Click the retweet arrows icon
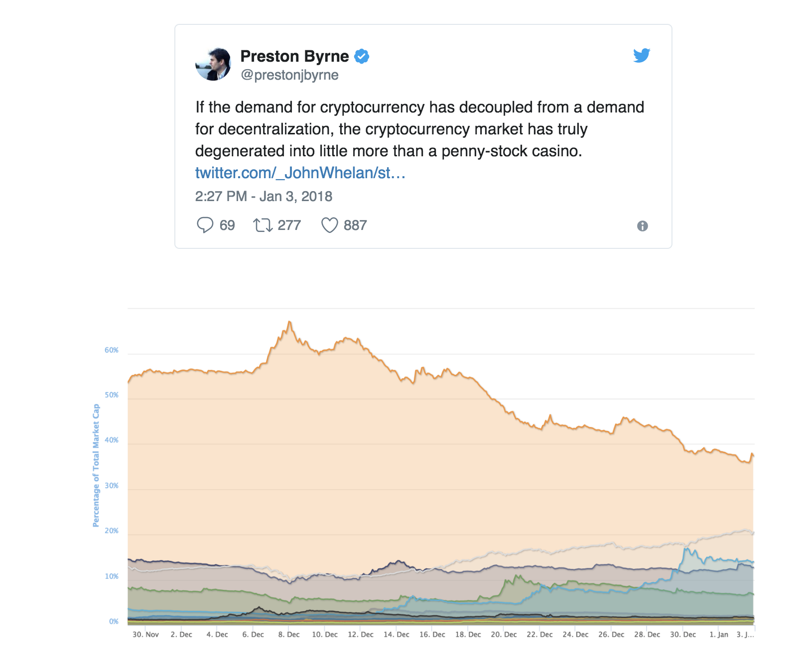Screen dimensions: 798x672 click(263, 225)
